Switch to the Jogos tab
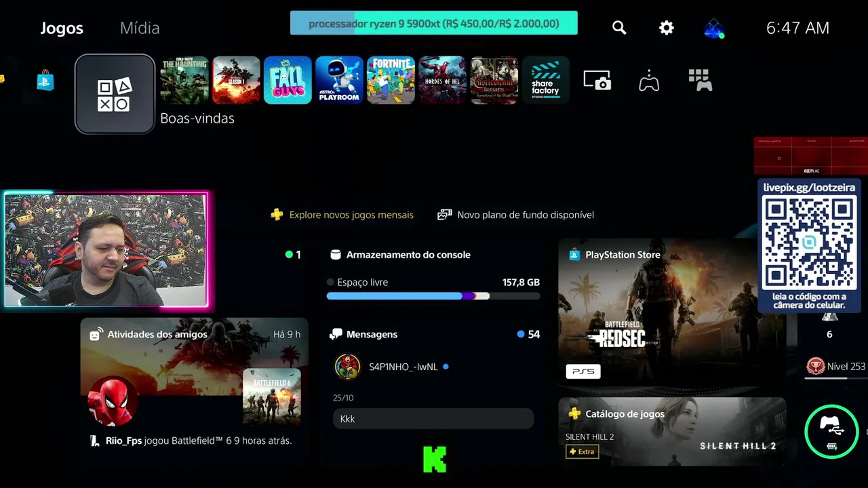868x488 pixels. tap(62, 28)
